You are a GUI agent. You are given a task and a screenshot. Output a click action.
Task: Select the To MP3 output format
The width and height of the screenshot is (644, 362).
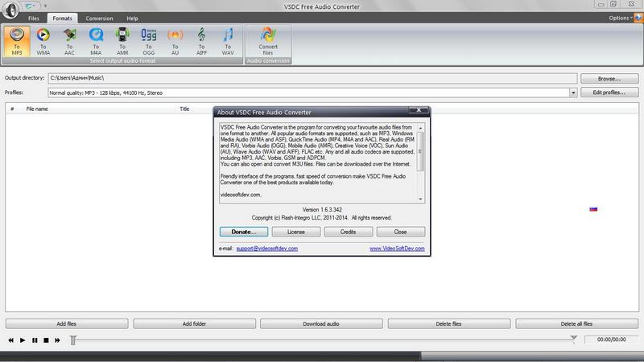tap(17, 41)
